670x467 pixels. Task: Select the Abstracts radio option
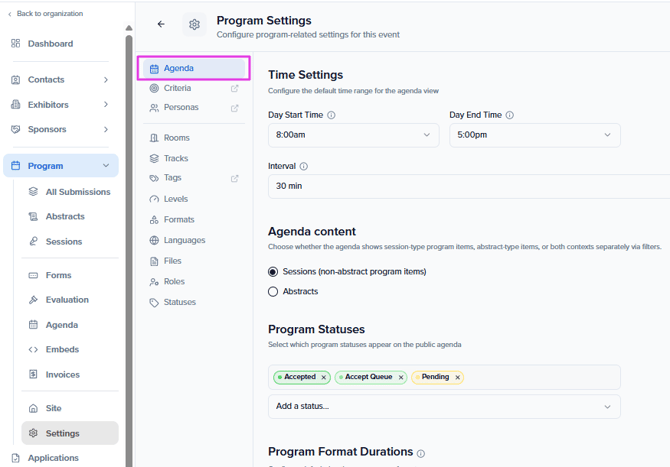pos(273,291)
